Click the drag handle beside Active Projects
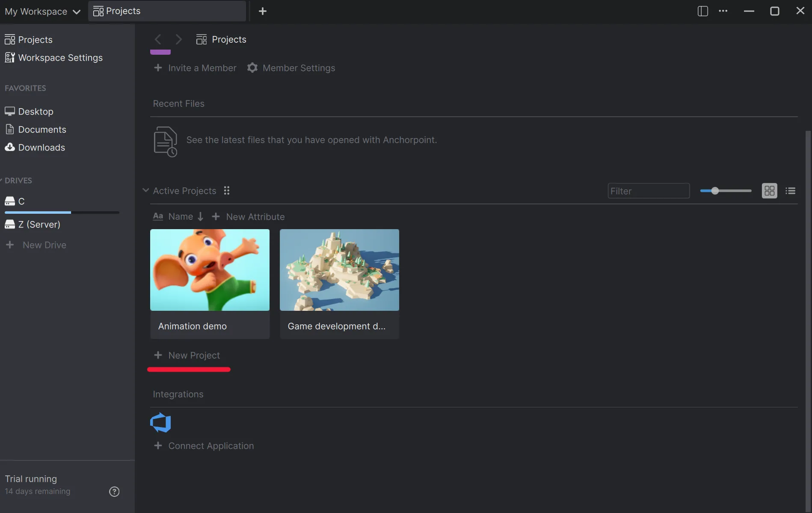812x513 pixels. [x=227, y=191]
